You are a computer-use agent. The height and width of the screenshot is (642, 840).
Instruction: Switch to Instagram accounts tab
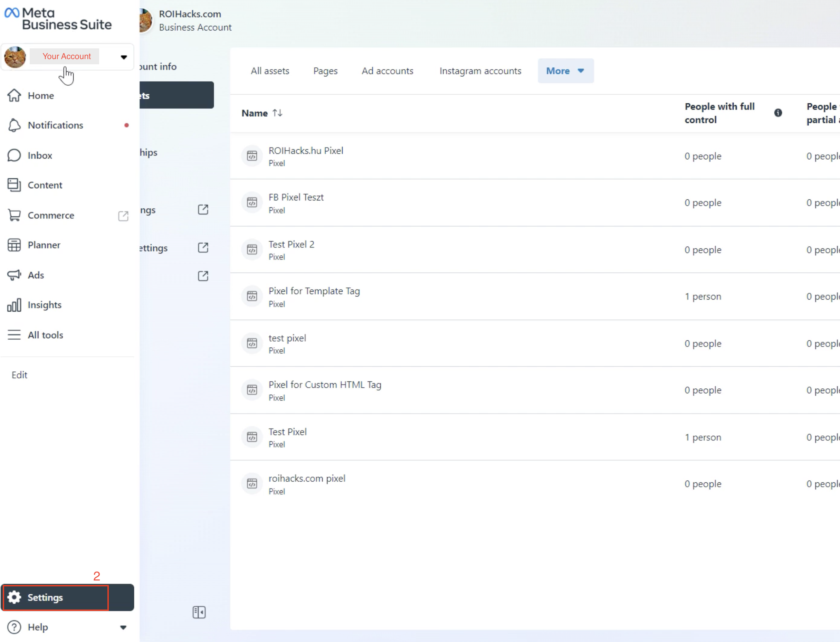pos(480,71)
